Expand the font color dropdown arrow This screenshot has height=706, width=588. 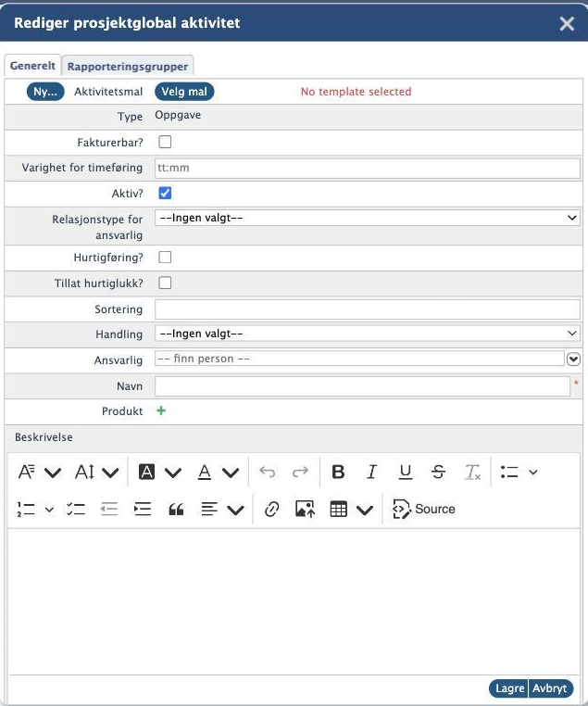tap(231, 473)
